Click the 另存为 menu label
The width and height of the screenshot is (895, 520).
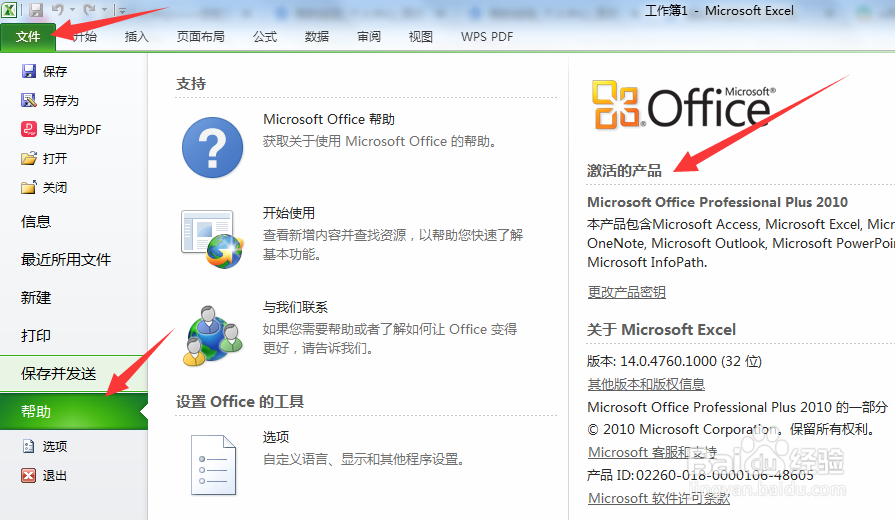click(61, 100)
